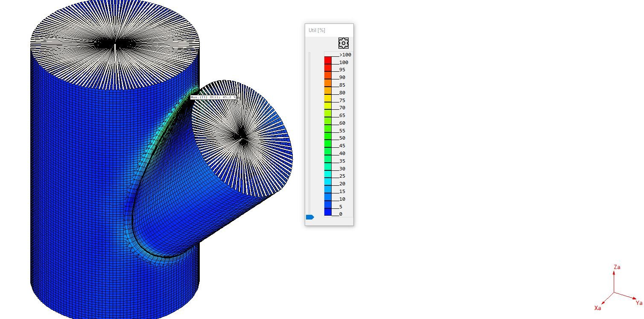Pick the cyan 20–25 color swatch
The image size is (644, 319).
[x=328, y=181]
